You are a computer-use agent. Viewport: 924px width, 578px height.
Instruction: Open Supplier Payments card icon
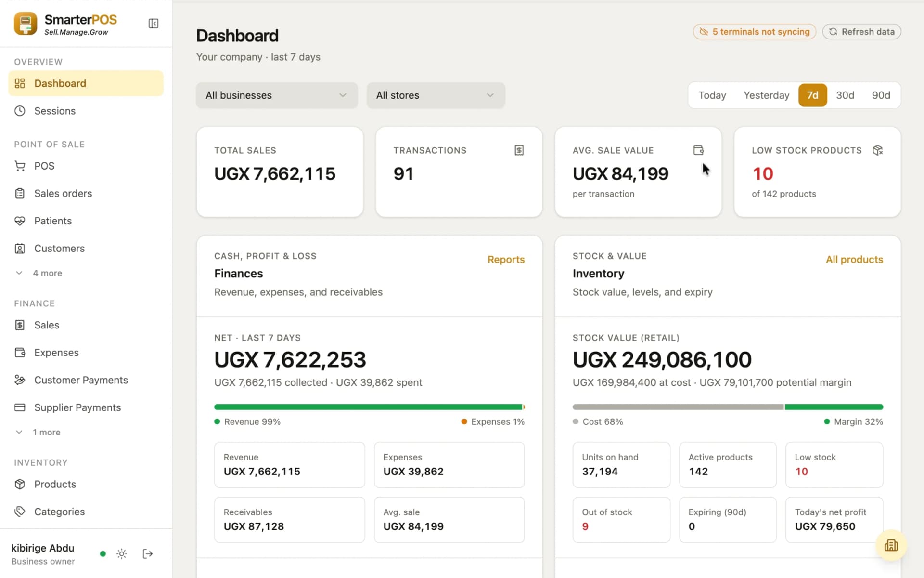20,407
